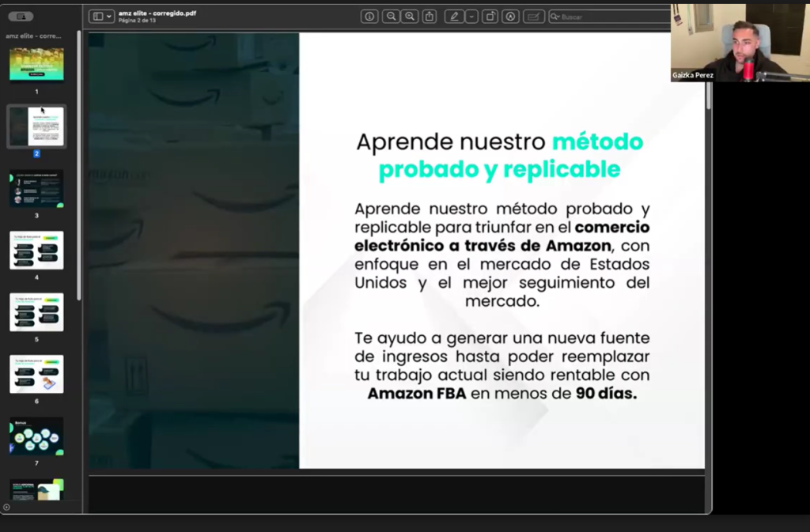The image size is (810, 532).
Task: Toggle the sidebar view button
Action: pos(97,16)
